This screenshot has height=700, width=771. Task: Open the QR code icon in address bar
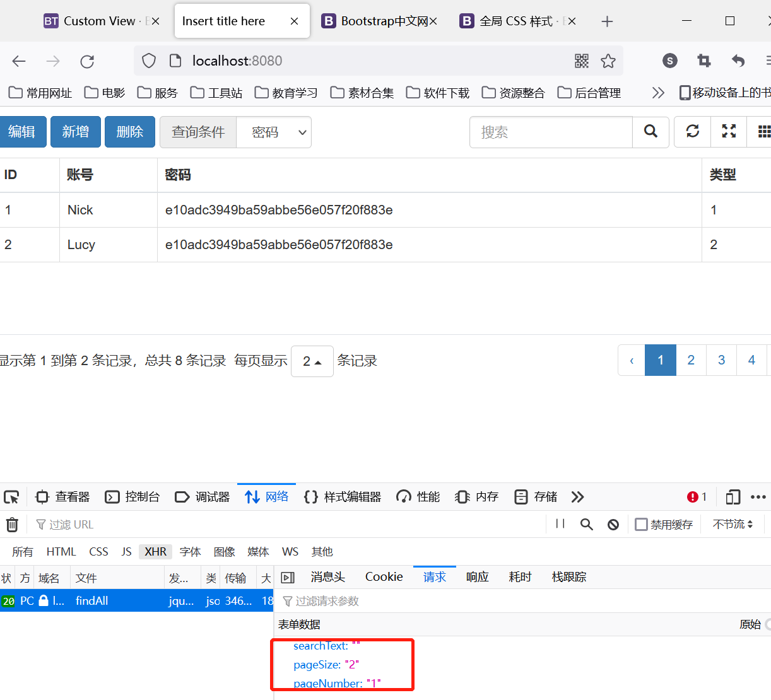(582, 61)
